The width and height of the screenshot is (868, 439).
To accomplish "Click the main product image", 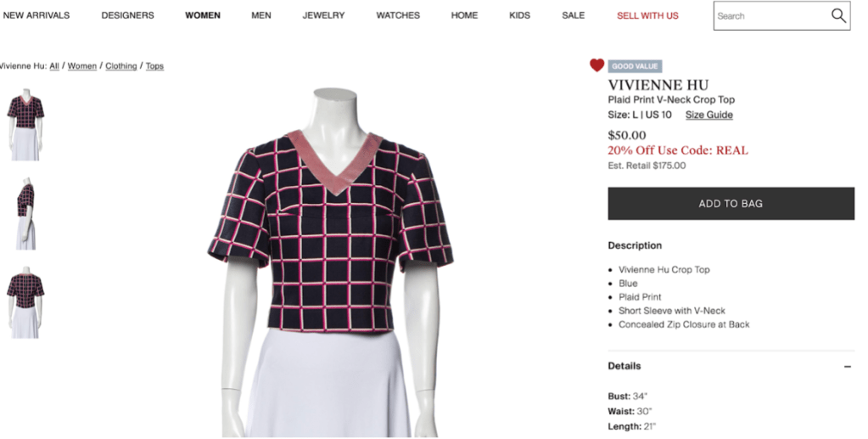I will 330,262.
